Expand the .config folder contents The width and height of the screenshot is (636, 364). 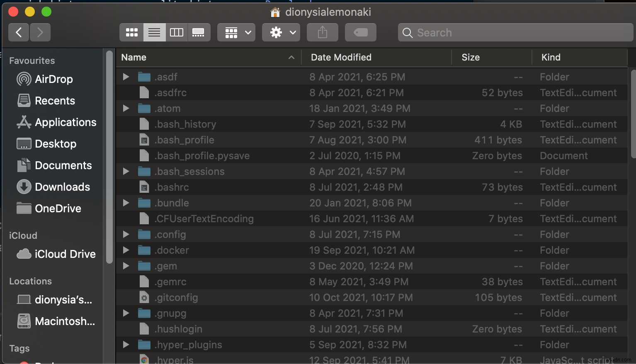tap(126, 234)
